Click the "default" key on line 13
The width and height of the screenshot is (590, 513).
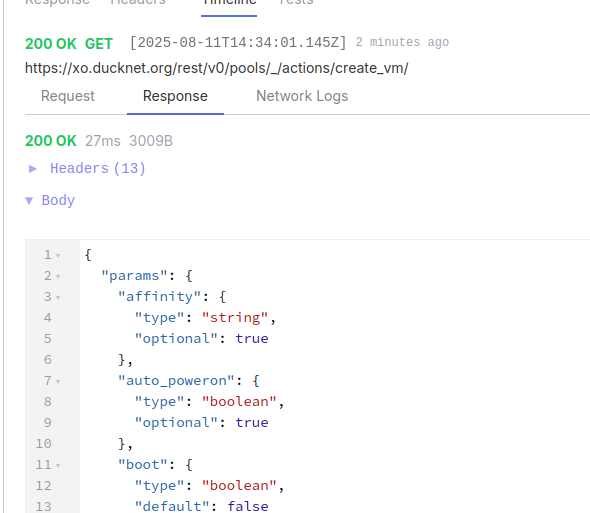[x=172, y=507]
